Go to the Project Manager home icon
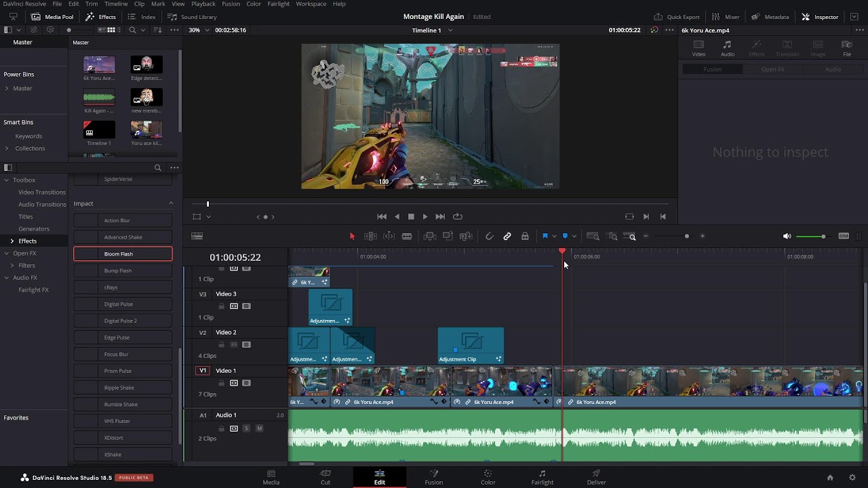The width and height of the screenshot is (868, 488). [830, 477]
